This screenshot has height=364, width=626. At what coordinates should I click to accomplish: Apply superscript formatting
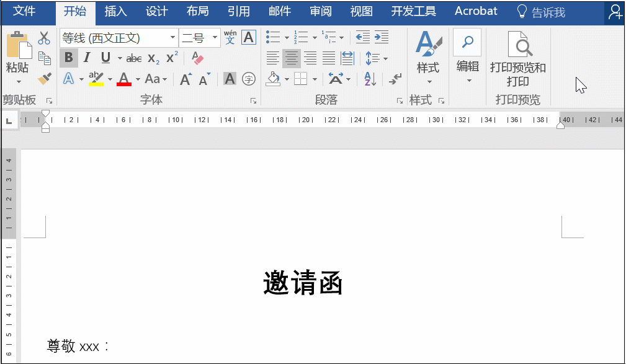coord(171,56)
